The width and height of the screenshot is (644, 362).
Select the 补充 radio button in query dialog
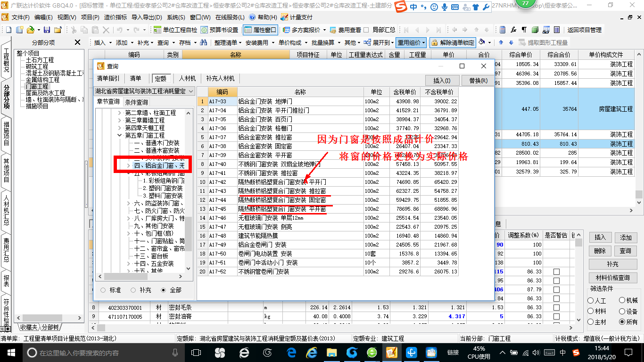pyautogui.click(x=133, y=290)
